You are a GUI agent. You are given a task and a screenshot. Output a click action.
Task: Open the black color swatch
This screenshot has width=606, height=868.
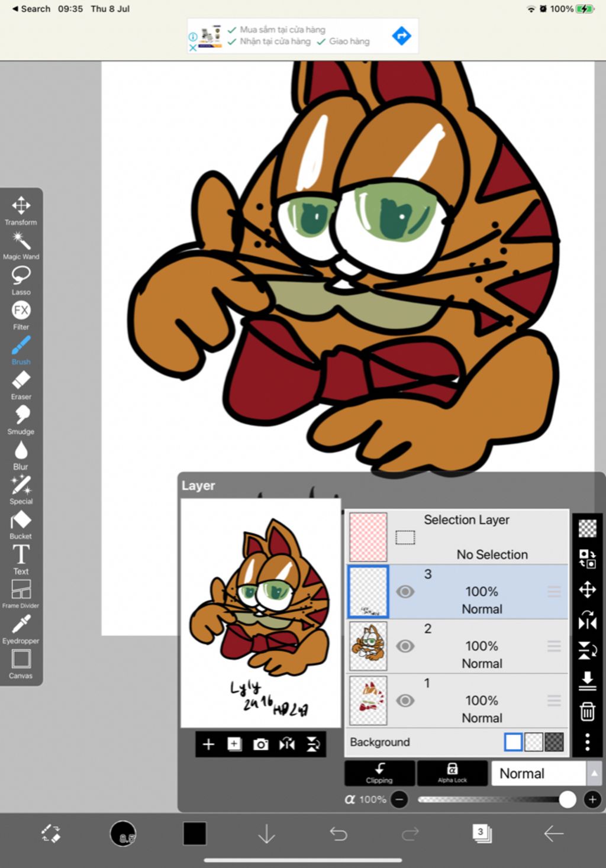(195, 834)
